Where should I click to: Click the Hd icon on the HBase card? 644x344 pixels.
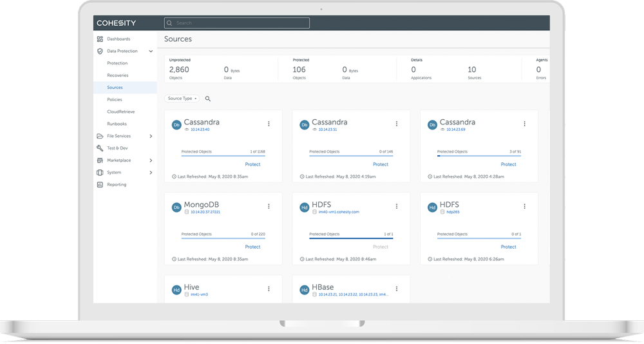[305, 290]
